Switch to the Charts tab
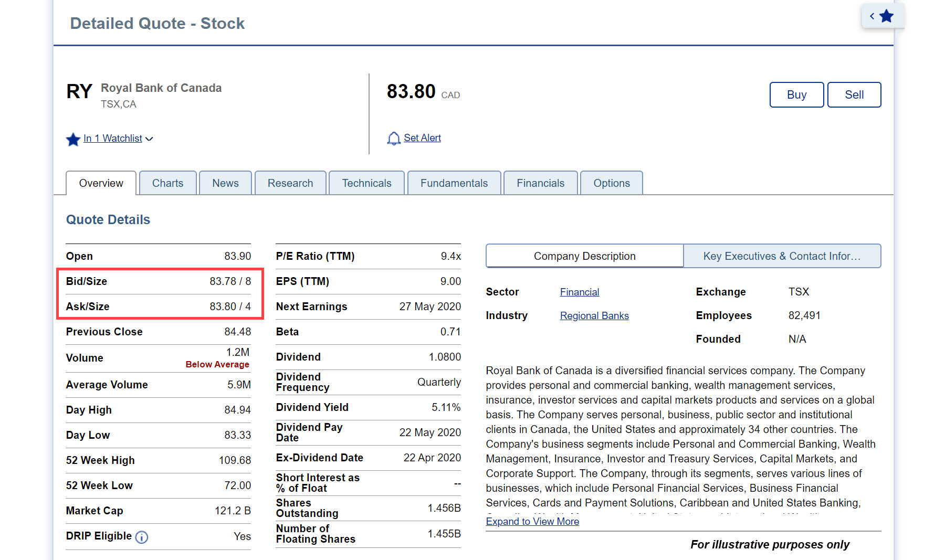This screenshot has width=945, height=560. (x=167, y=183)
